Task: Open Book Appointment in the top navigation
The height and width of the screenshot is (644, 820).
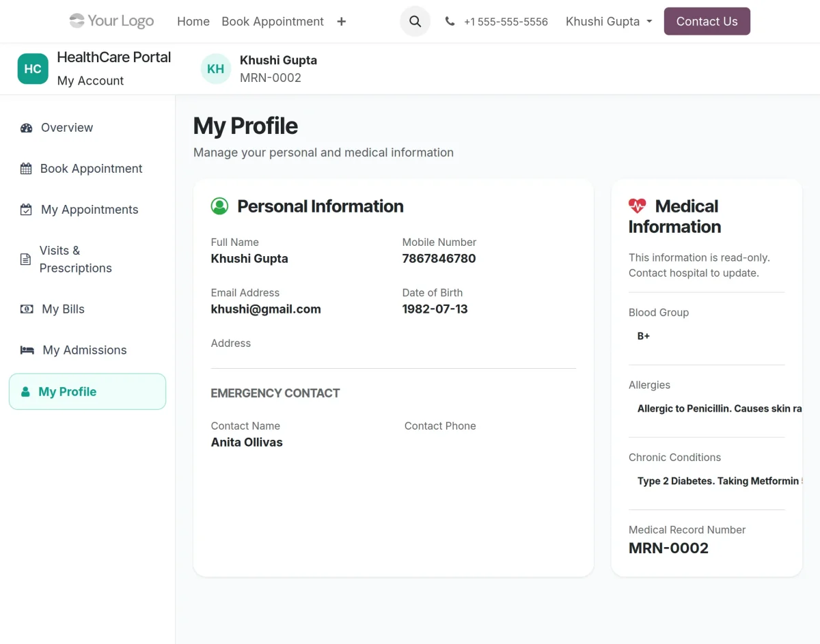Action: coord(273,21)
